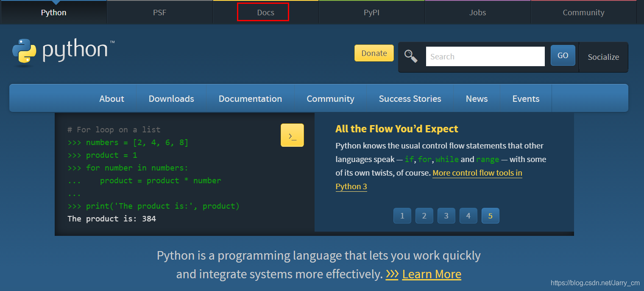
Task: Go to the Jobs top tab
Action: [477, 12]
